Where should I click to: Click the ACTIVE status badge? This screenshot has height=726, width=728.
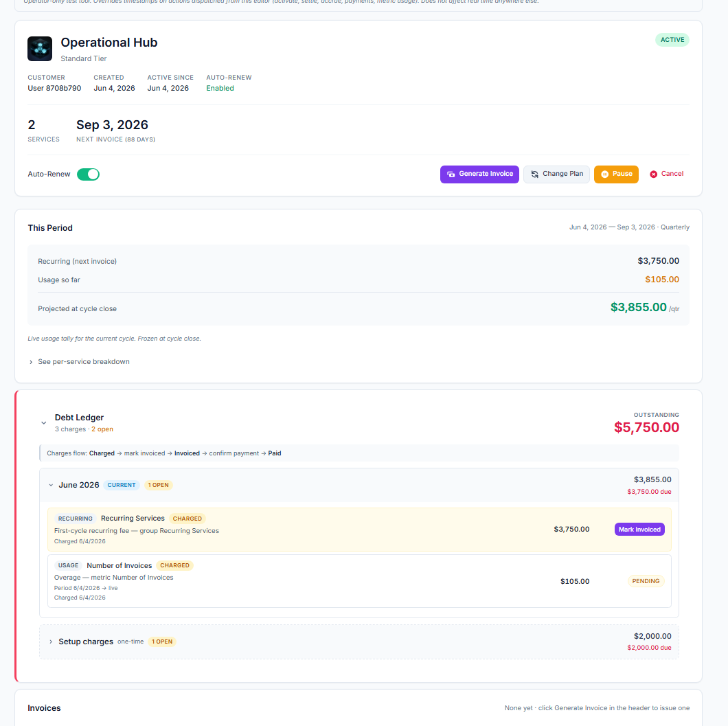(x=672, y=40)
